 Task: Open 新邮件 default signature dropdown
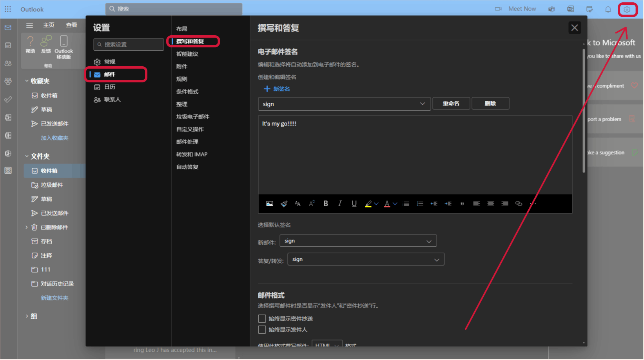[x=358, y=241]
